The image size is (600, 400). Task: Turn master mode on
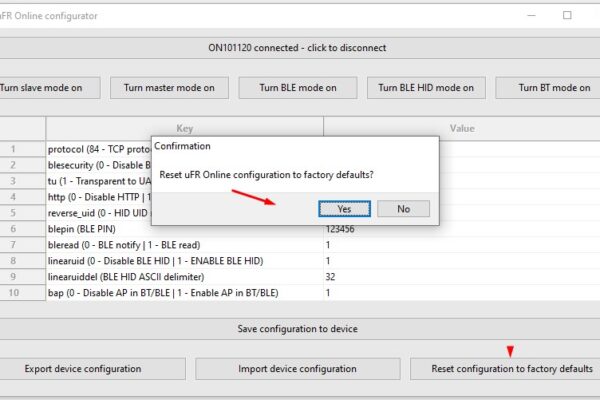(170, 88)
